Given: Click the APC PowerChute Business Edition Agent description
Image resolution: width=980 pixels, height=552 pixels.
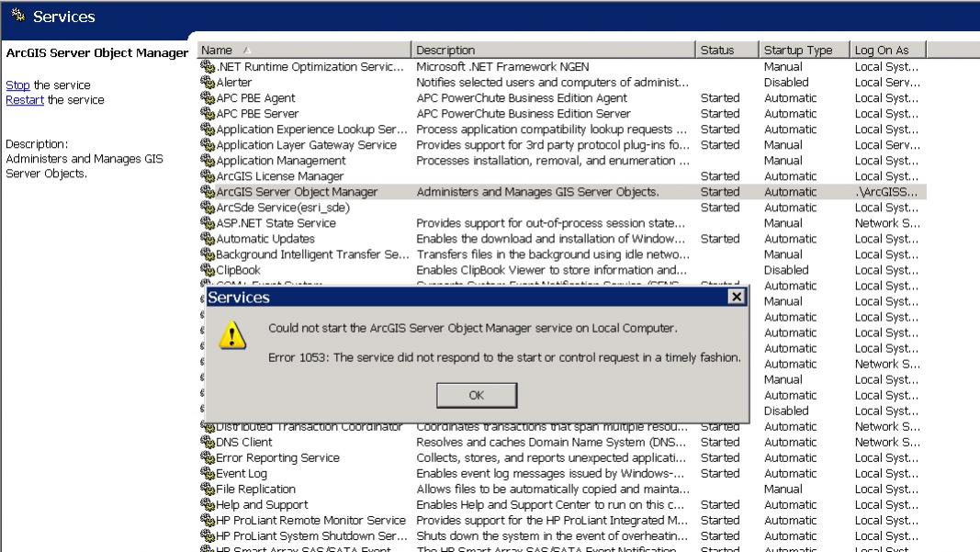Looking at the screenshot, I should pos(522,97).
